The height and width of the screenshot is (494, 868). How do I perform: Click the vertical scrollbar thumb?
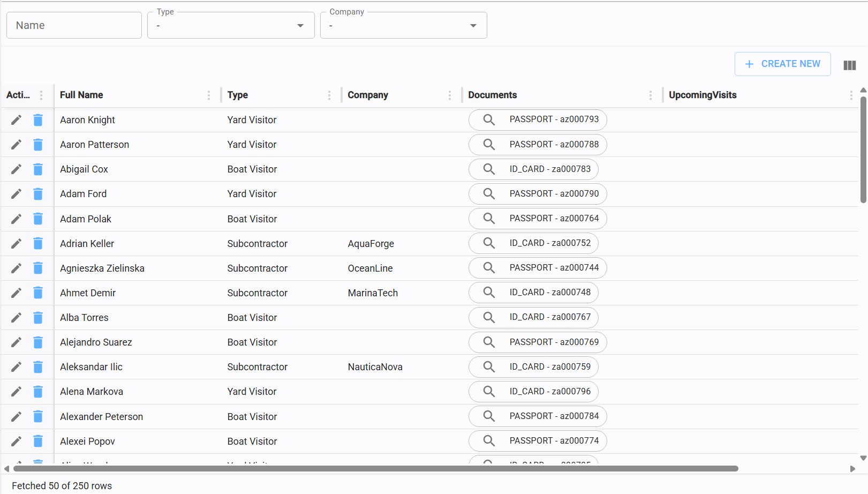863,150
